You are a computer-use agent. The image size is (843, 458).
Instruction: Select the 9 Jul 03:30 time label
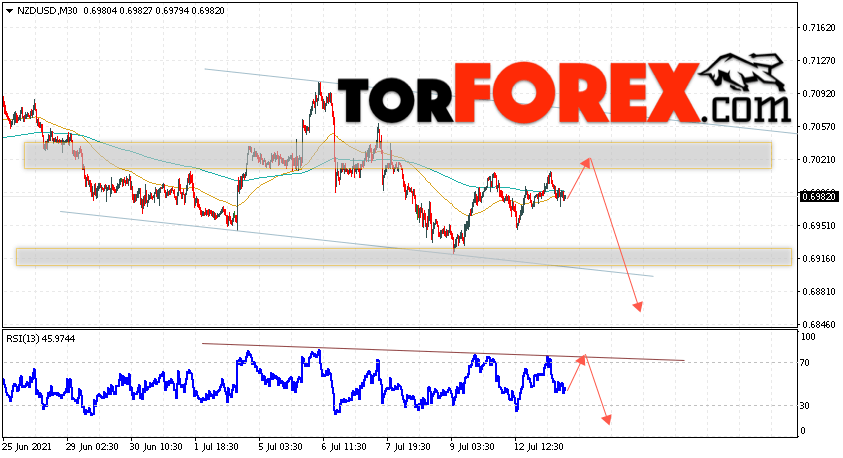click(x=473, y=447)
